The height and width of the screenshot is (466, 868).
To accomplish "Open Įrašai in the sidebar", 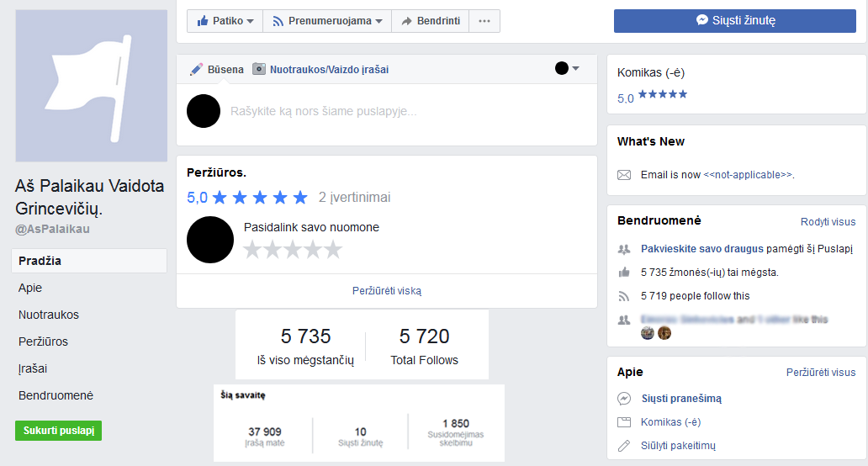I will coord(33,368).
